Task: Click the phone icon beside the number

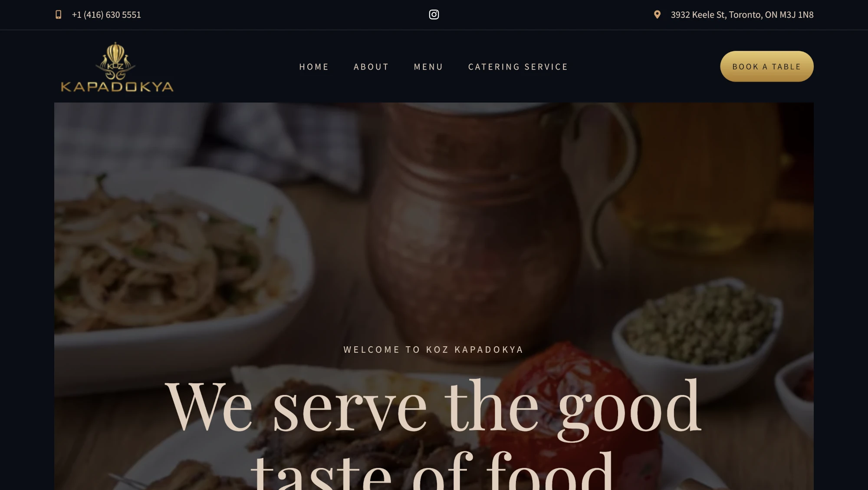Action: [58, 14]
